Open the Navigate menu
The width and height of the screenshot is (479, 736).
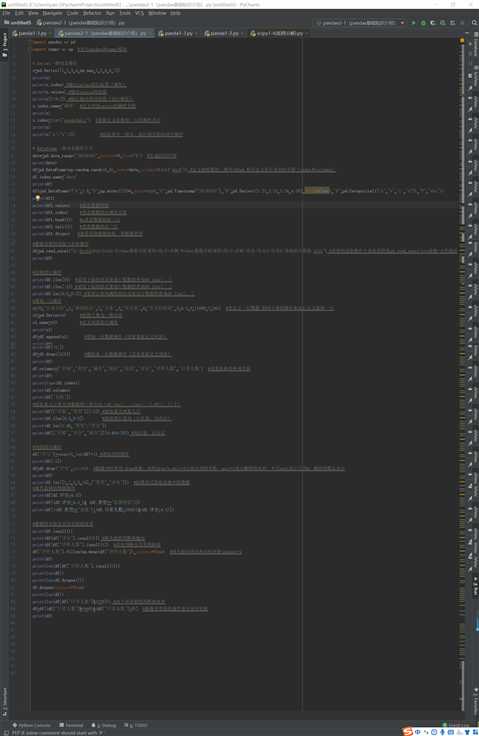pyautogui.click(x=53, y=13)
